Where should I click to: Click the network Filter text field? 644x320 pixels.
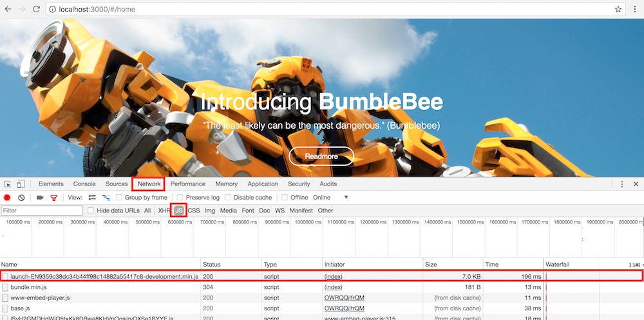point(43,211)
